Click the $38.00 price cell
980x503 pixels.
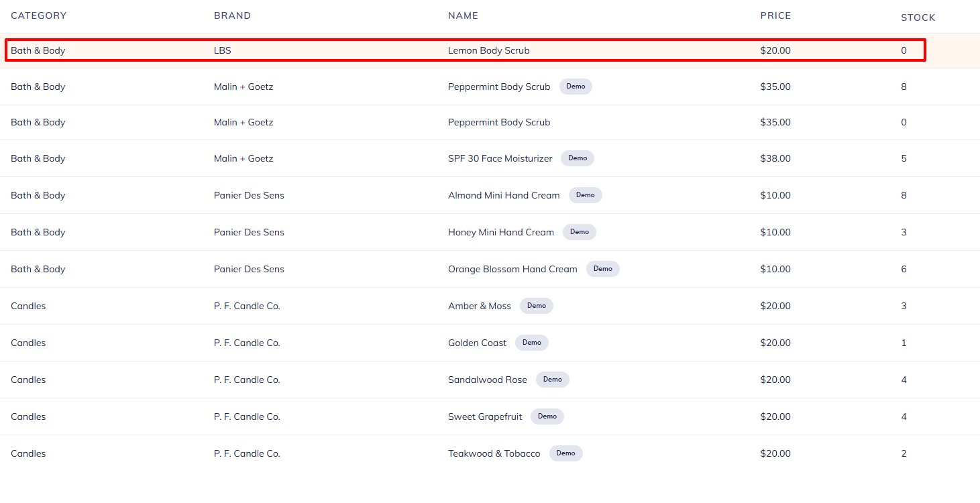(775, 158)
